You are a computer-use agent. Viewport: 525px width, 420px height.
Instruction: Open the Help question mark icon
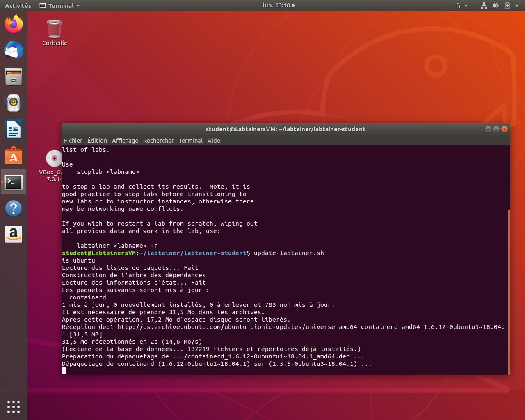14,208
